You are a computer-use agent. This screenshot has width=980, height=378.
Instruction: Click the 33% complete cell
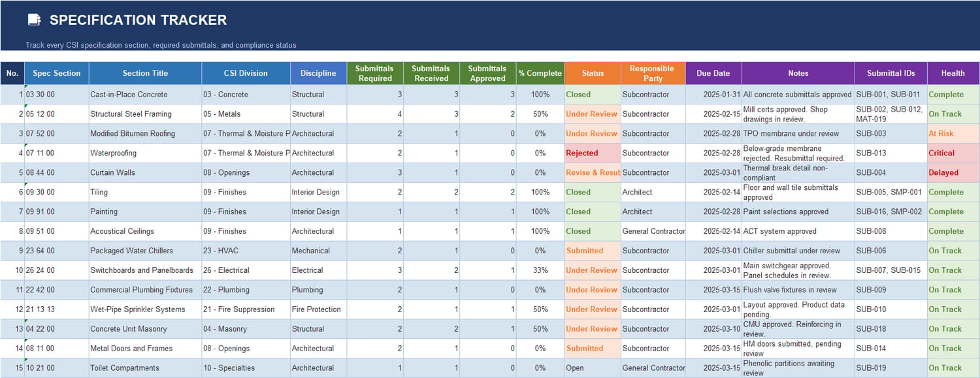(540, 270)
